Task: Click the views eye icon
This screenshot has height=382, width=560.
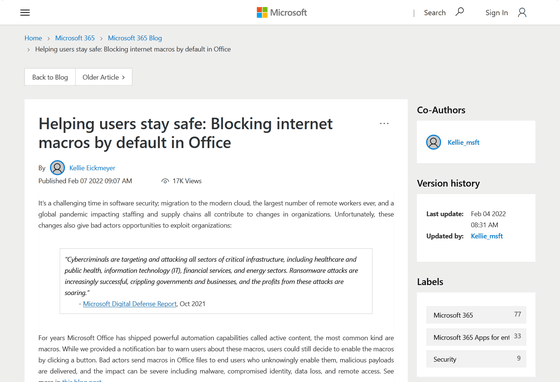Action: tap(165, 181)
